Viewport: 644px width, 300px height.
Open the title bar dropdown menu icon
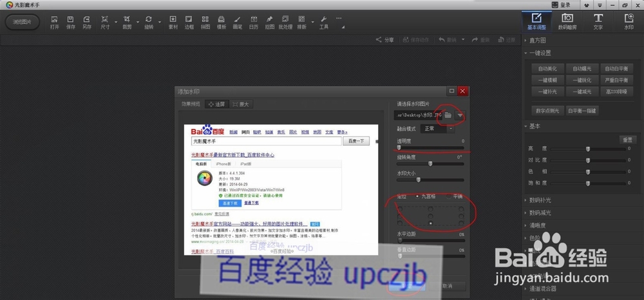tap(599, 5)
